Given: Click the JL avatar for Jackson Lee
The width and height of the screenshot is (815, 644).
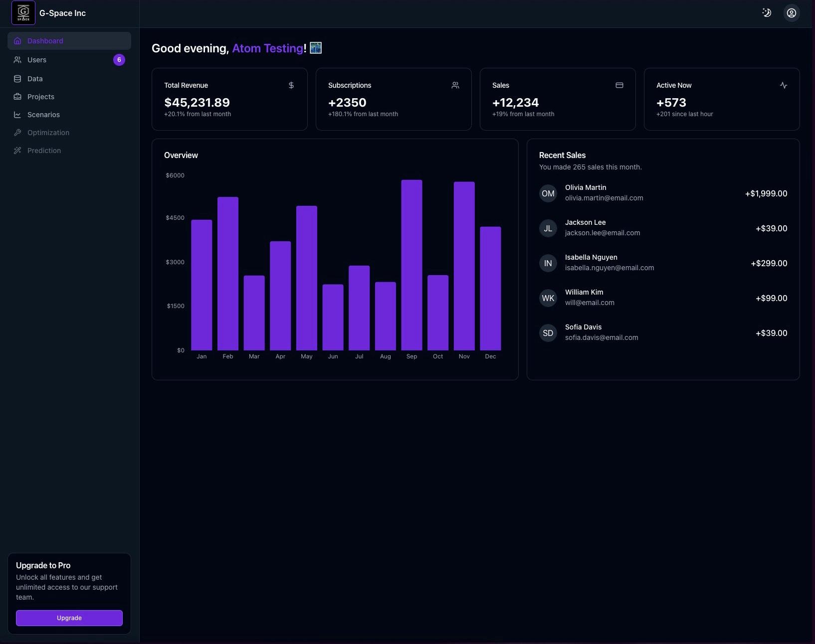Looking at the screenshot, I should pos(548,228).
